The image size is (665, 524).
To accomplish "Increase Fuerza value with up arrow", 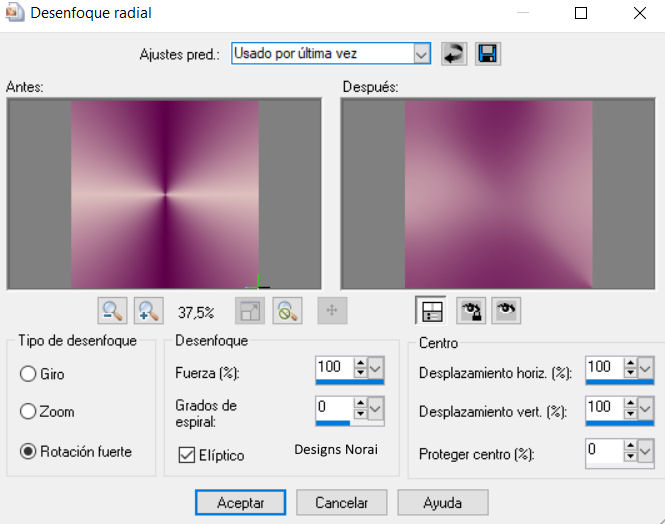I will coord(360,363).
